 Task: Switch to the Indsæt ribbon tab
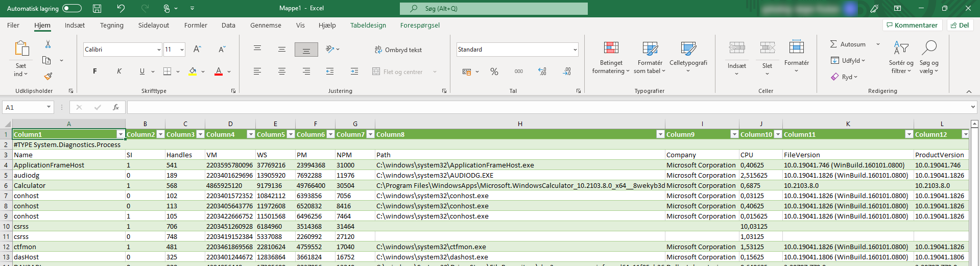pyautogui.click(x=75, y=25)
